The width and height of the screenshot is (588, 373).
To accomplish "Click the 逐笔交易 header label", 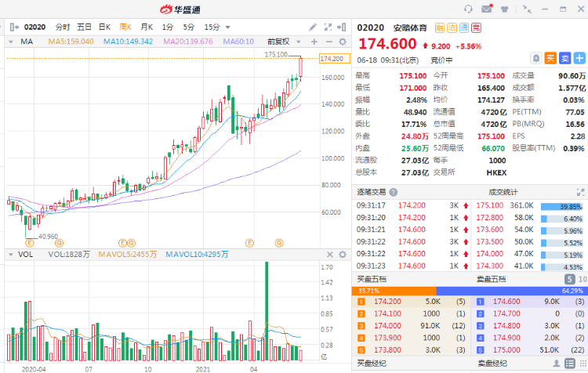I will pyautogui.click(x=372, y=192).
